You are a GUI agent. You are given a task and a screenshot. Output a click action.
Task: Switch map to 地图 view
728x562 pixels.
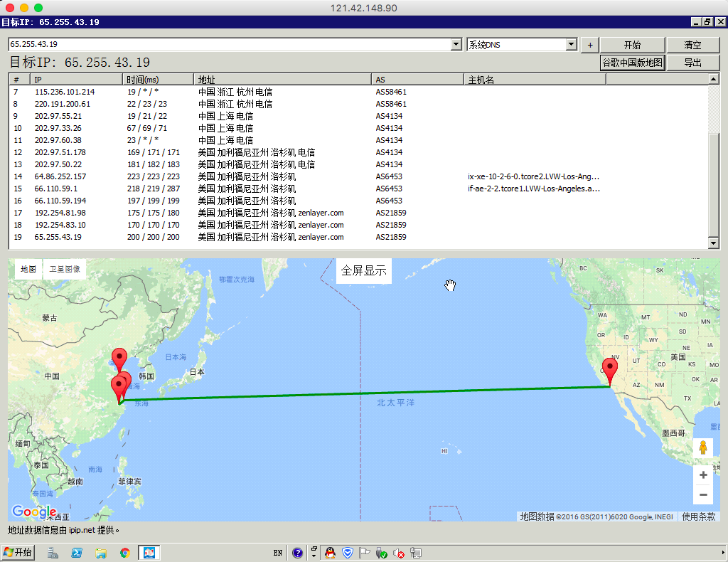(x=28, y=270)
